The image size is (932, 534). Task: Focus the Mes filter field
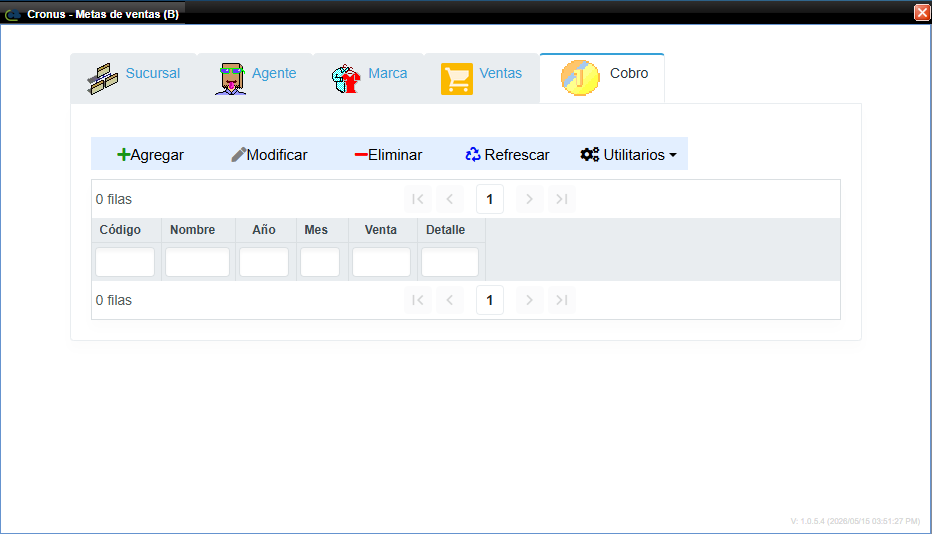click(x=320, y=262)
